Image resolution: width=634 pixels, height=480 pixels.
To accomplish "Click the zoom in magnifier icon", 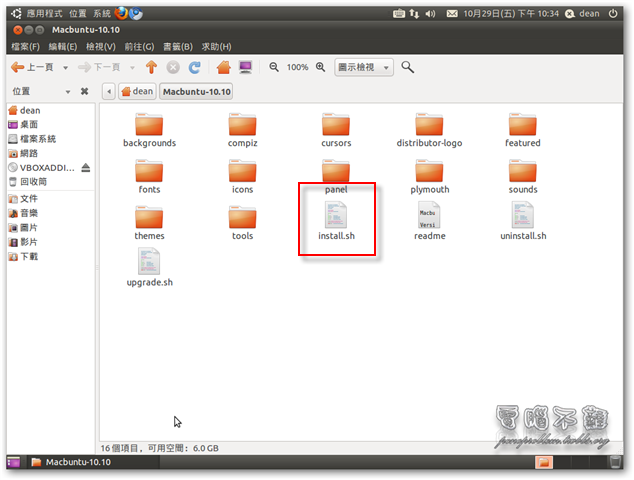I will [322, 67].
